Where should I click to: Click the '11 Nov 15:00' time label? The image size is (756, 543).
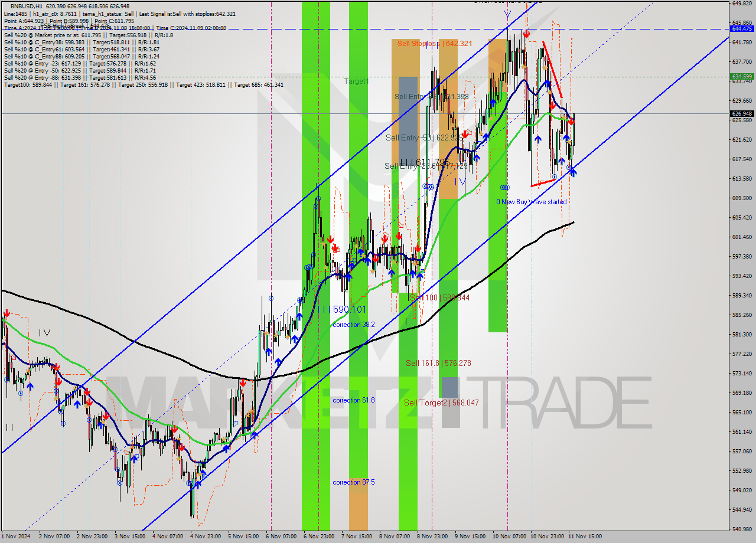coord(584,537)
